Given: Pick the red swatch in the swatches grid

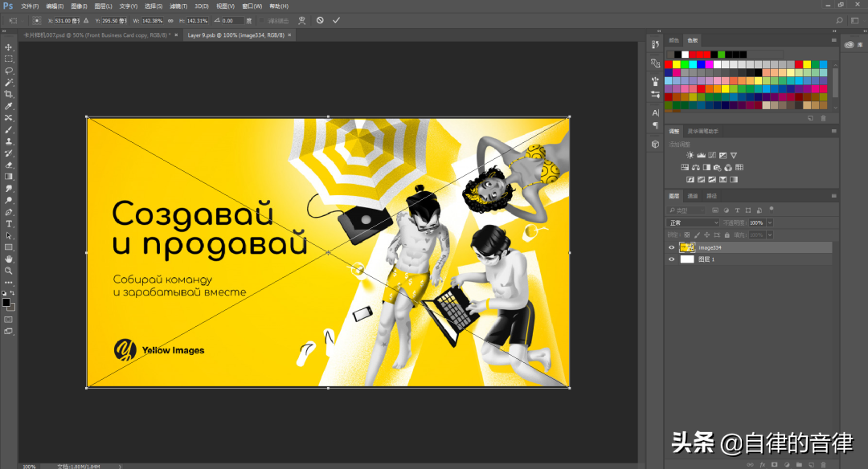Looking at the screenshot, I should (669, 64).
